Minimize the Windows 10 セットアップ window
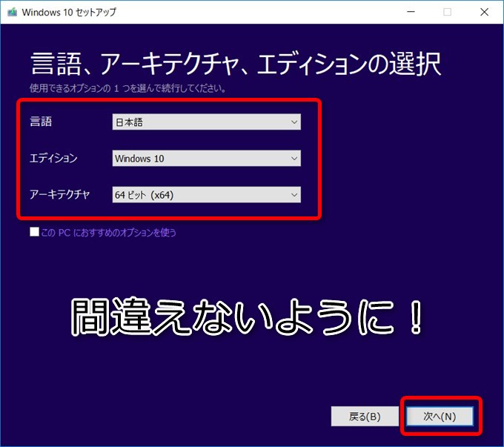The height and width of the screenshot is (447, 504). pos(411,12)
